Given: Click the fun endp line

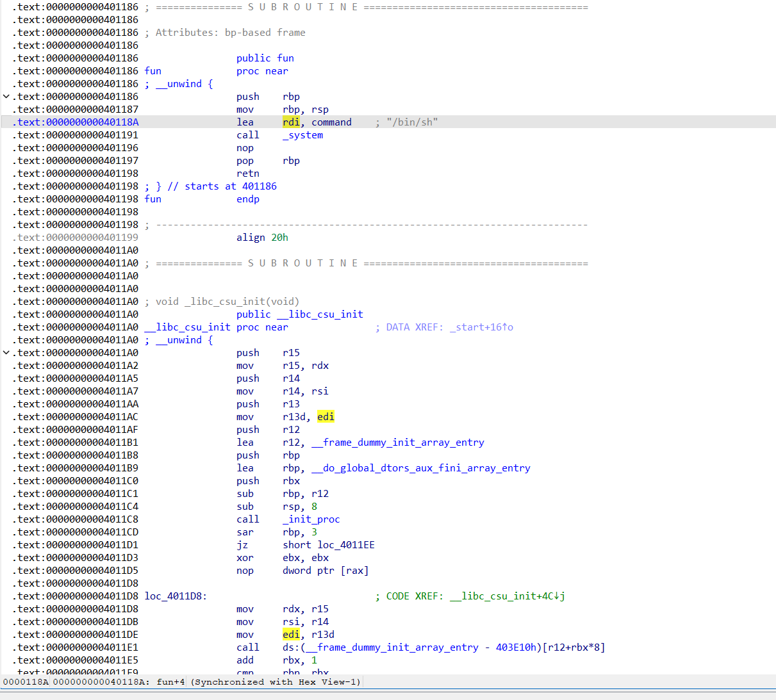Looking at the screenshot, I should (202, 199).
